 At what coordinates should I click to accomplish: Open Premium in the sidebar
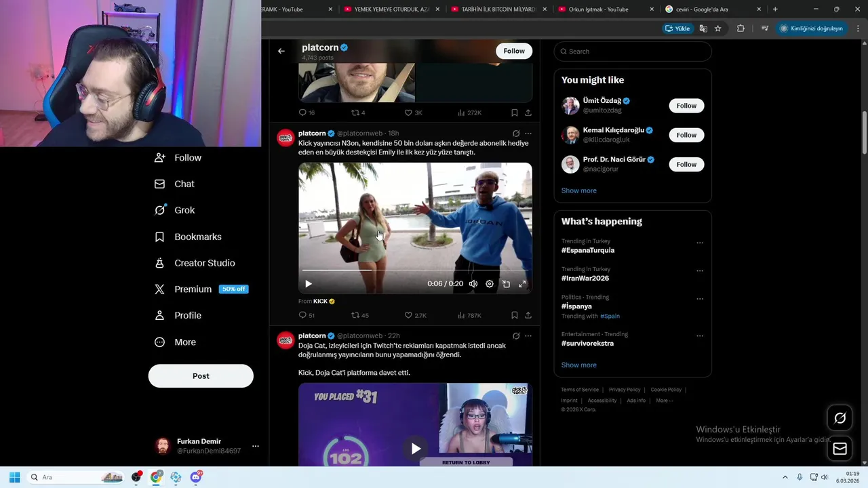click(x=201, y=289)
